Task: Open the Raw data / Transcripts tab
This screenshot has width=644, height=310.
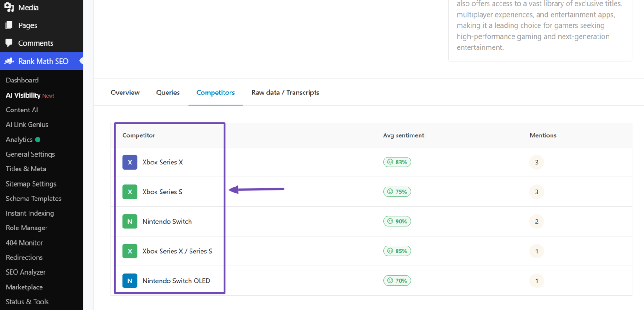Action: [x=285, y=93]
